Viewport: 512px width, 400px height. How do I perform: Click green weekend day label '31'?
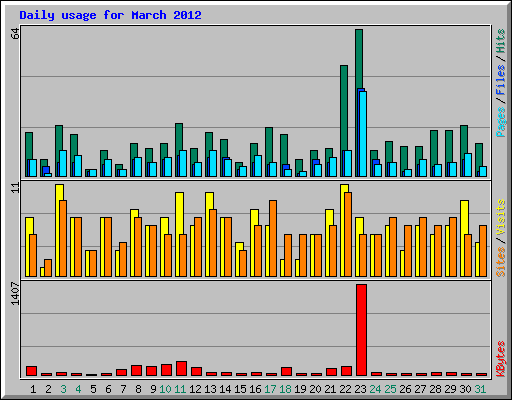[480, 389]
